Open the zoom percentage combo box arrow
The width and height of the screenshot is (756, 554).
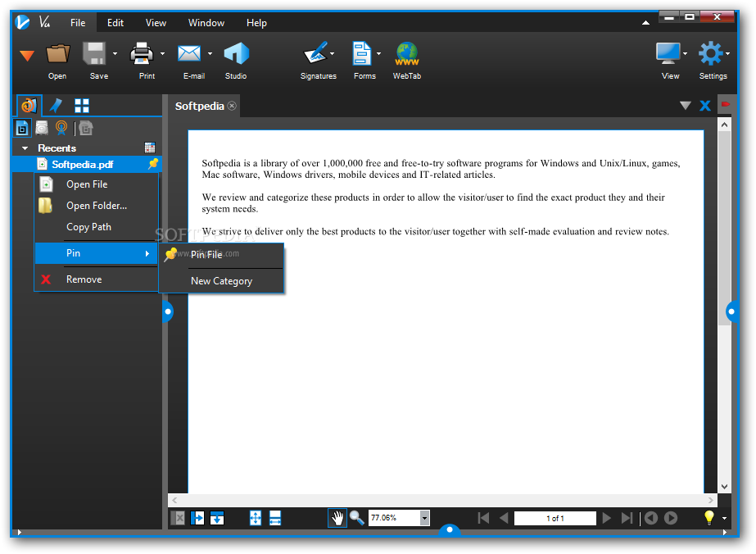(x=424, y=518)
